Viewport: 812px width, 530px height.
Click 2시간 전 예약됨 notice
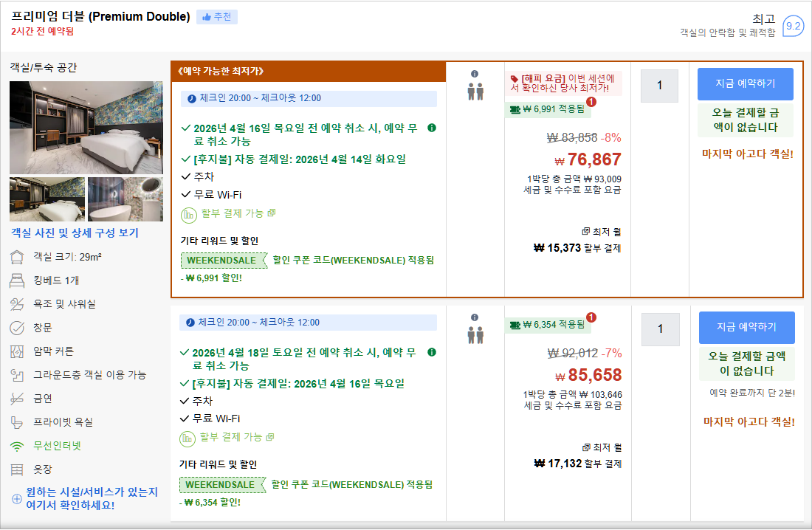43,32
